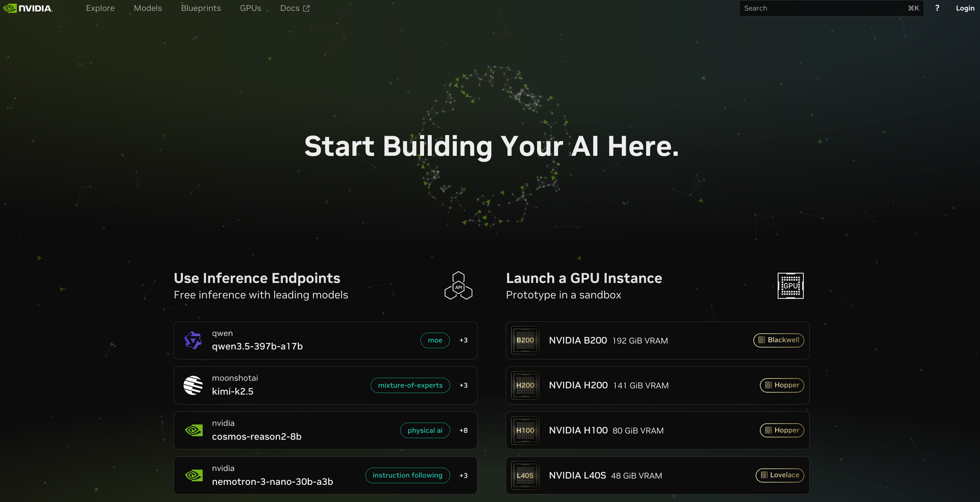
Task: Select the mixture-of-experts tag
Action: click(x=410, y=385)
